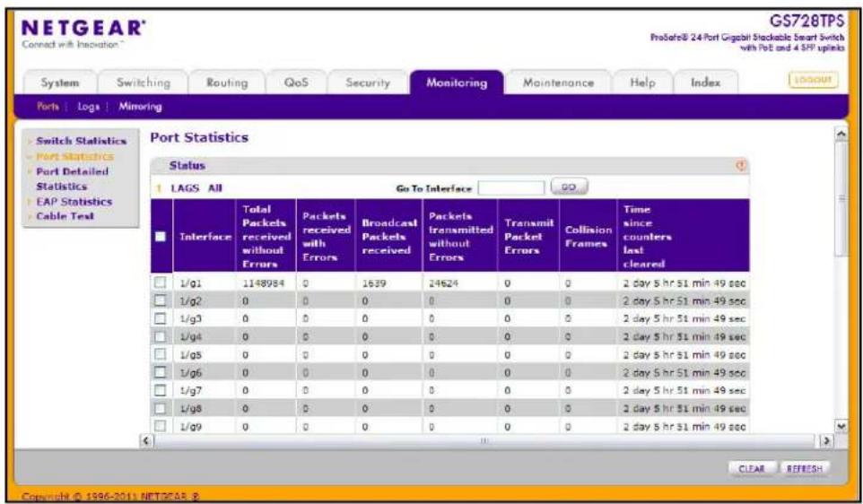Screen dimensions: 863x504
Task: Select the Monitoring tab
Action: click(x=457, y=83)
